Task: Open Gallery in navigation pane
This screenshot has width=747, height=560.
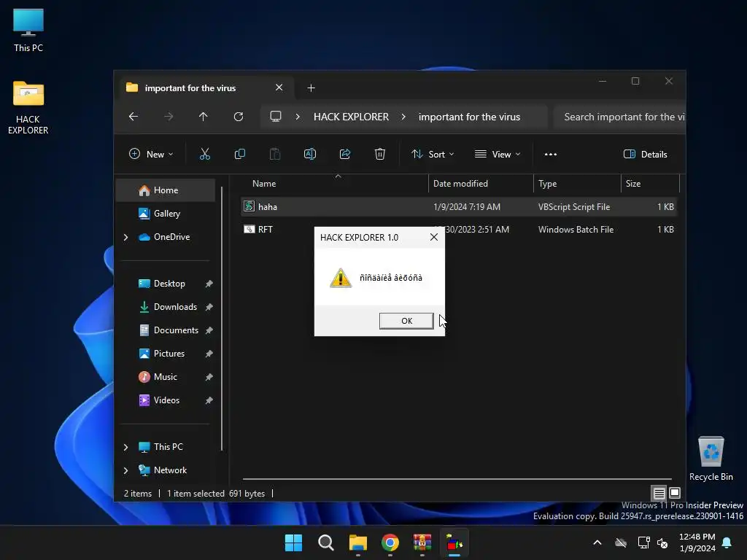Action: point(166,214)
